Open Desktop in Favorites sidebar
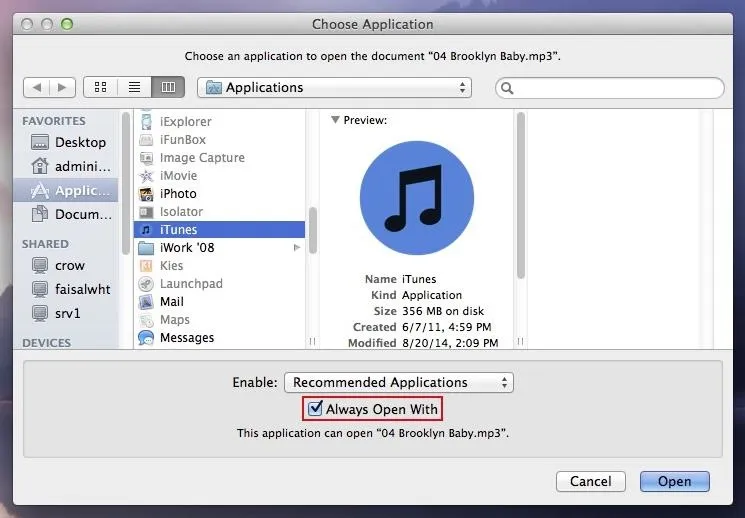The width and height of the screenshot is (745, 518). click(x=68, y=142)
